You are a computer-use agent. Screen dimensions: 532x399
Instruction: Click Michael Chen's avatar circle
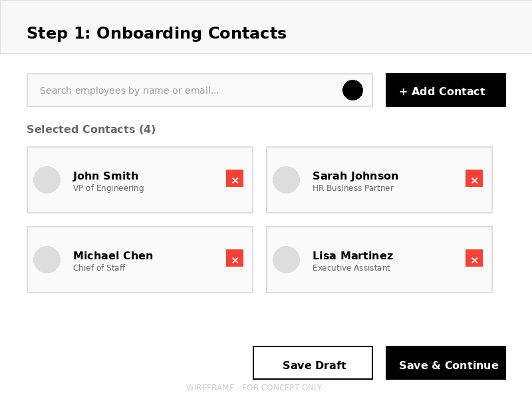[47, 260]
